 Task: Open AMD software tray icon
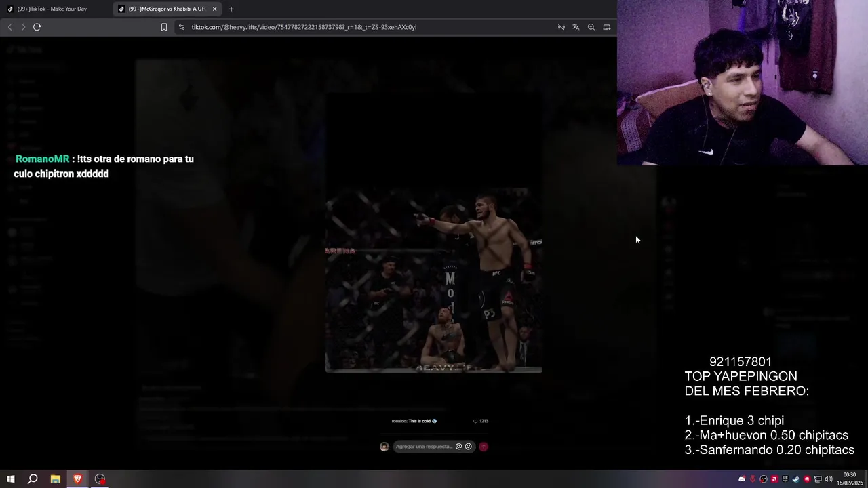tap(774, 479)
